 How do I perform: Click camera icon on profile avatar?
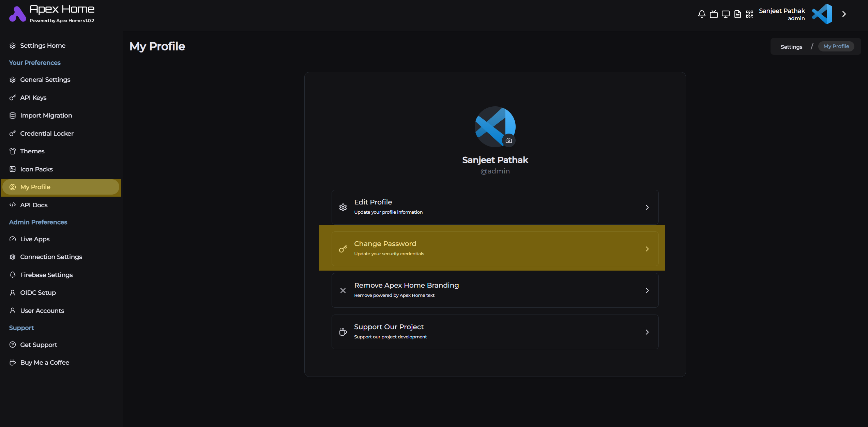click(508, 140)
